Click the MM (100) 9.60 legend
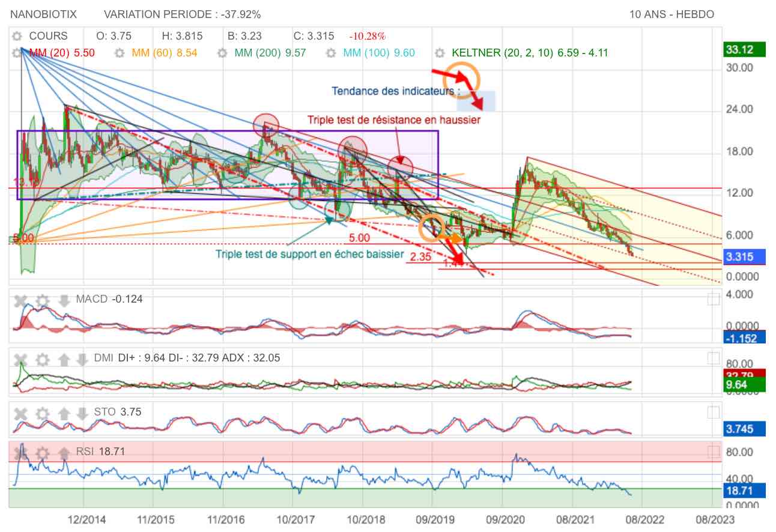This screenshot has width=776, height=532. (x=379, y=53)
